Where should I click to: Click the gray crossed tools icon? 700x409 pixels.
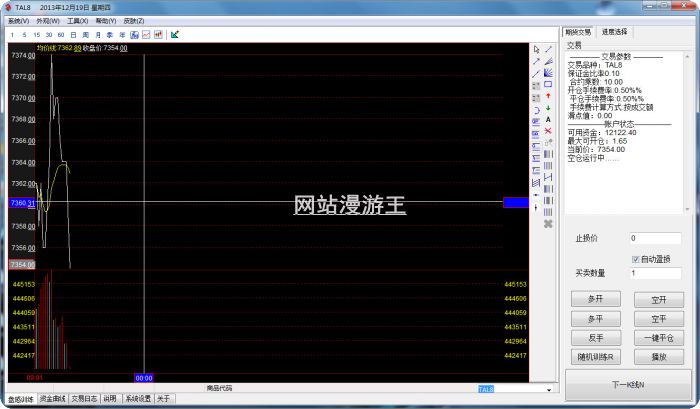pos(548,224)
